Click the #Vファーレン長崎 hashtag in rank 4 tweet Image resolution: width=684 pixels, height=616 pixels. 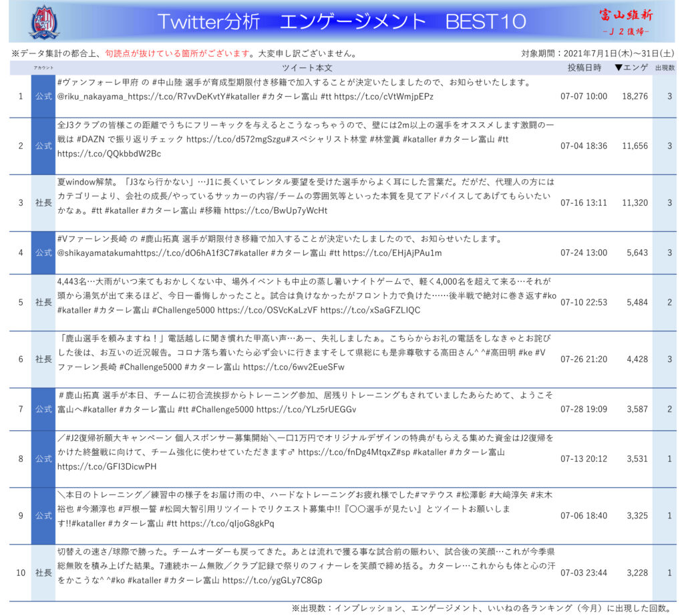pos(92,239)
